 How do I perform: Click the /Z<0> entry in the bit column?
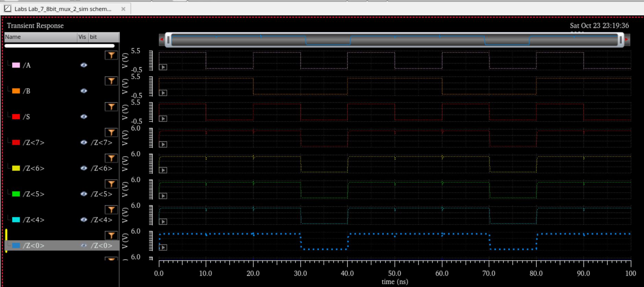point(102,245)
